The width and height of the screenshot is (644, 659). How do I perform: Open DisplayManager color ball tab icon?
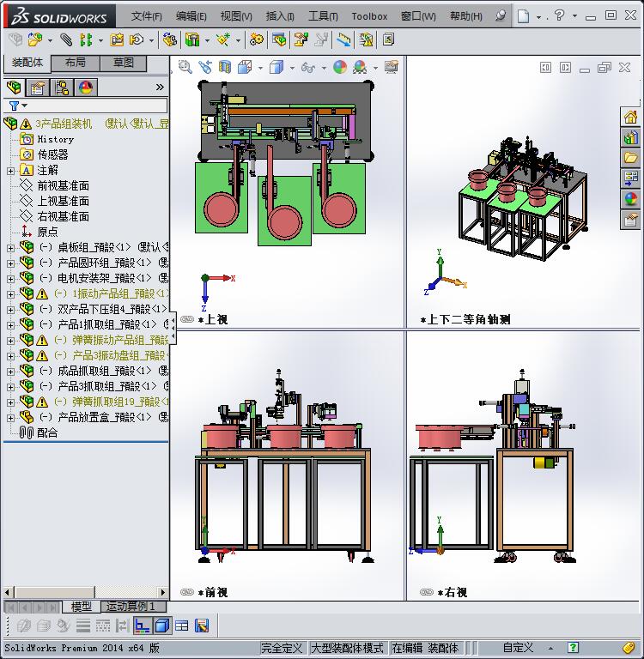pos(86,88)
